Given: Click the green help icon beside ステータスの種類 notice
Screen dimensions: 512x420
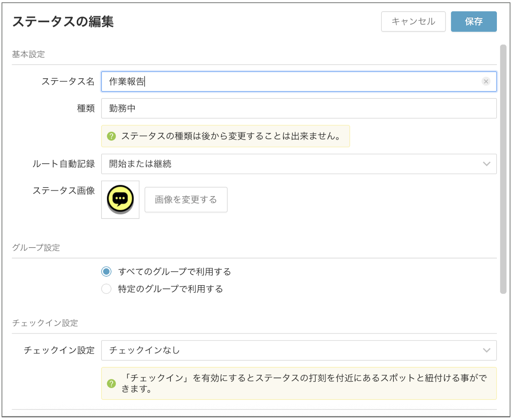Looking at the screenshot, I should click(112, 136).
